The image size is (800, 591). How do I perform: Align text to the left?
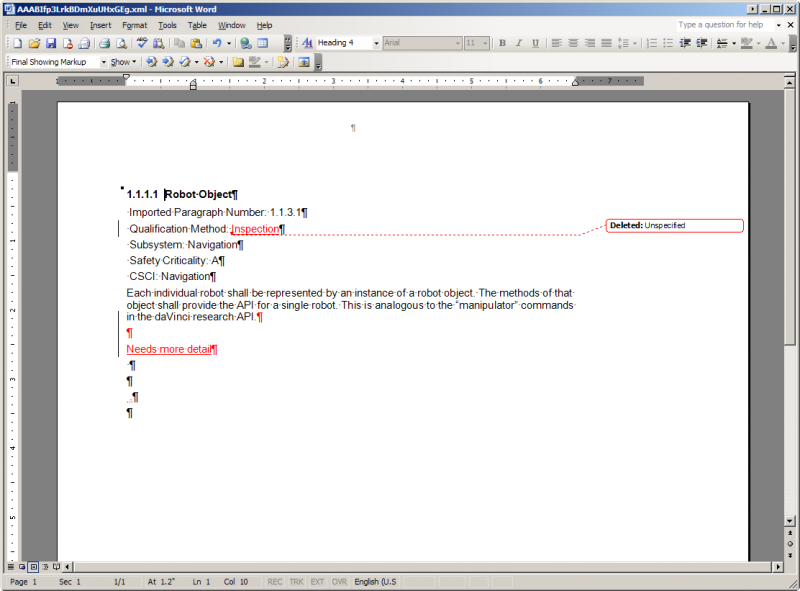(557, 43)
